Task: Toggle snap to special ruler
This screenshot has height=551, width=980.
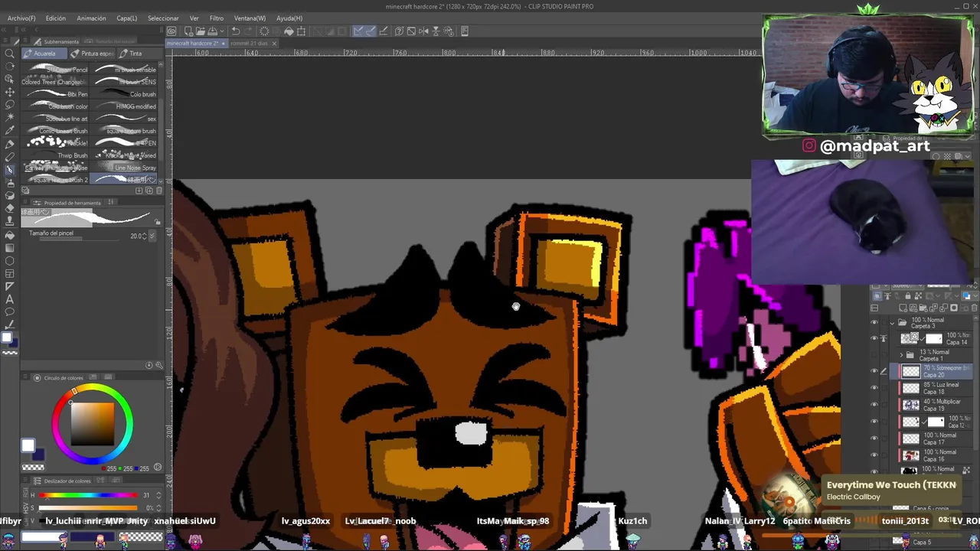Action: pyautogui.click(x=371, y=31)
